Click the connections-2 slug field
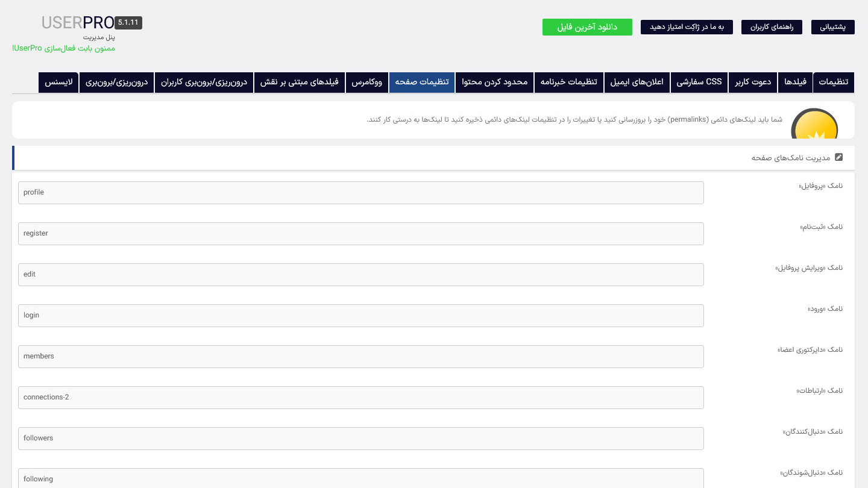 pos(361,398)
